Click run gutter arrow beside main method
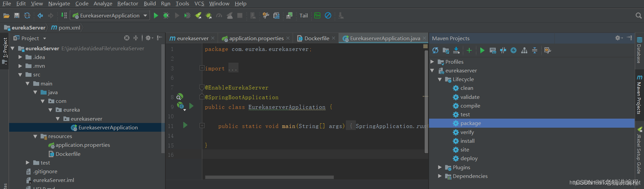Image resolution: width=644 pixels, height=189 pixels. (x=185, y=125)
